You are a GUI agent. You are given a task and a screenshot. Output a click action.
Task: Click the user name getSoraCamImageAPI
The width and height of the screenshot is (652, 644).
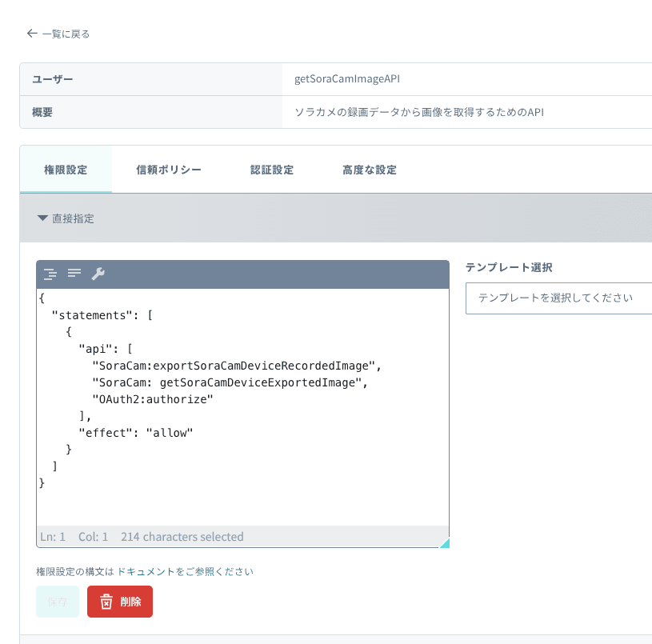(x=347, y=79)
